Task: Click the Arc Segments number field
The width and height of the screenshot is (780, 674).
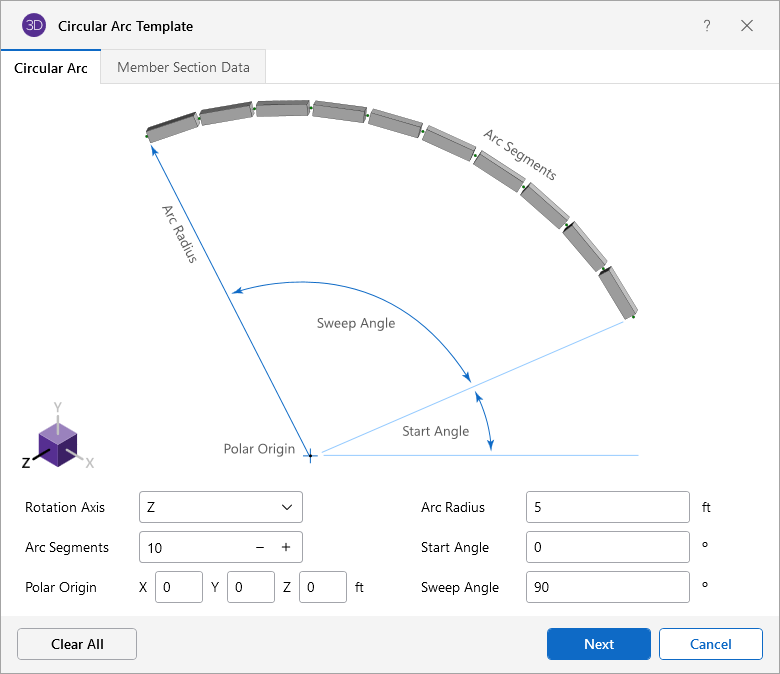Action: 195,547
